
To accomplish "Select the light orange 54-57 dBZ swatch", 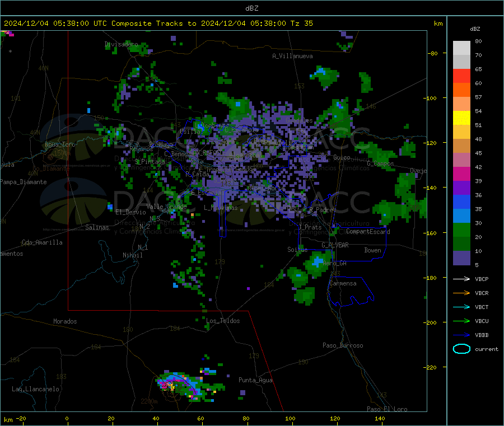I will coord(461,104).
